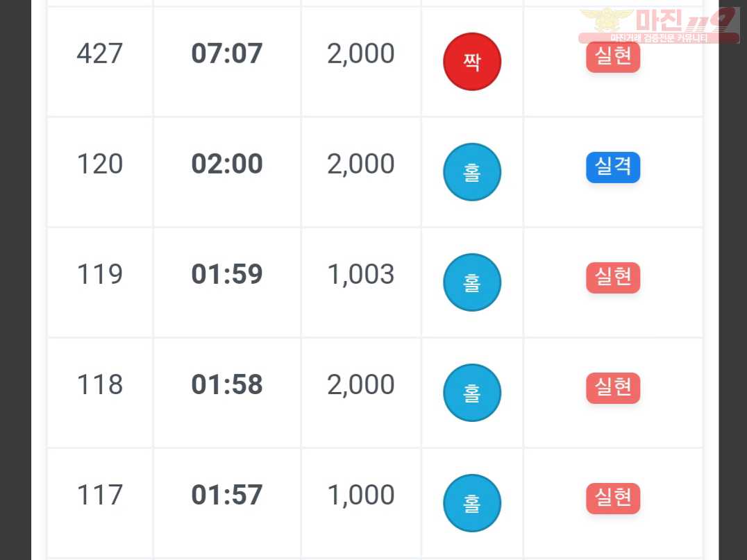The image size is (747, 560).
Task: Select round number 427
Action: pos(99,53)
